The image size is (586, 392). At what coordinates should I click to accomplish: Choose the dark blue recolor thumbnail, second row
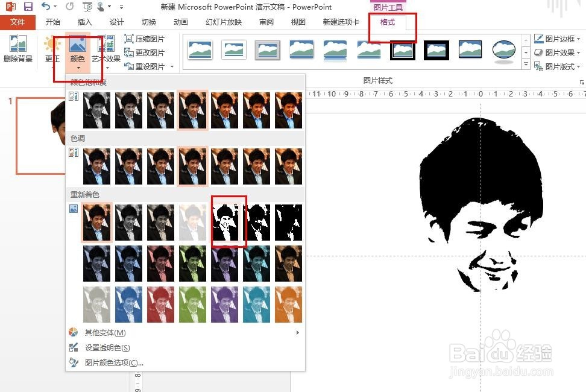click(x=128, y=264)
